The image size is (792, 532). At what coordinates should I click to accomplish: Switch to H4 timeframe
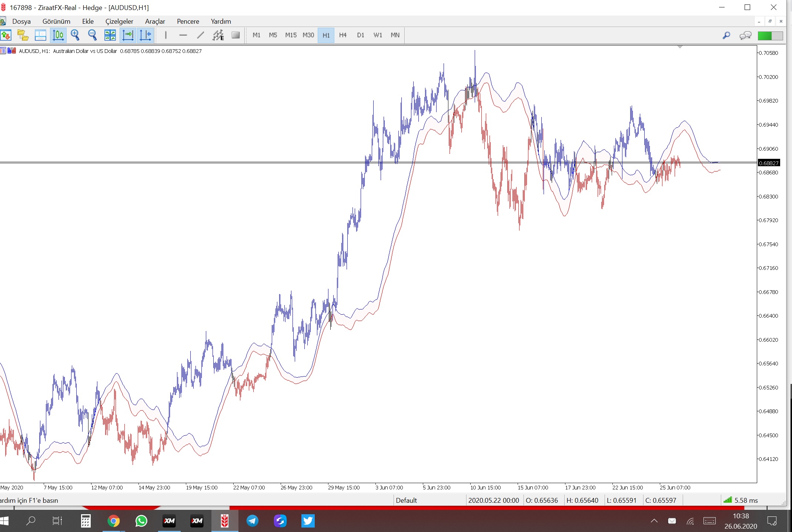coord(342,35)
